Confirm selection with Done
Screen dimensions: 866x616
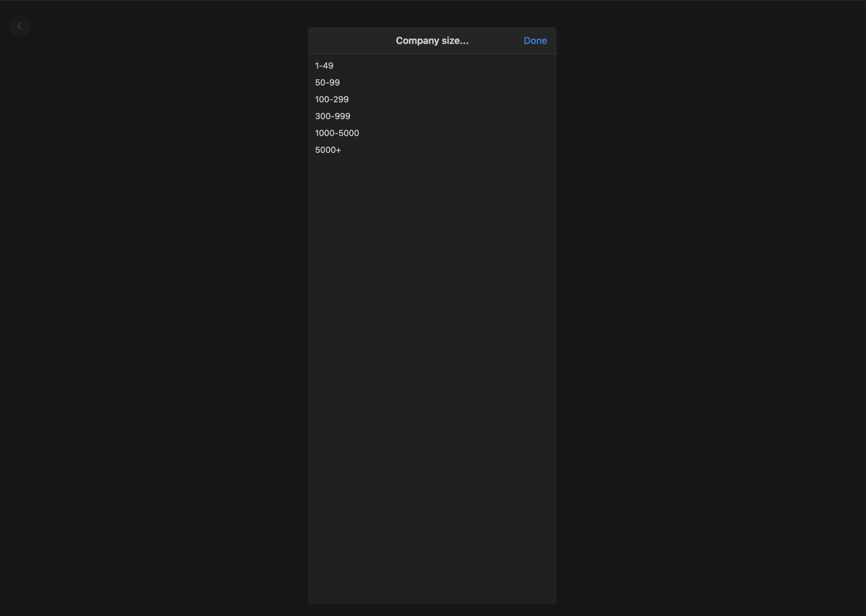tap(535, 41)
